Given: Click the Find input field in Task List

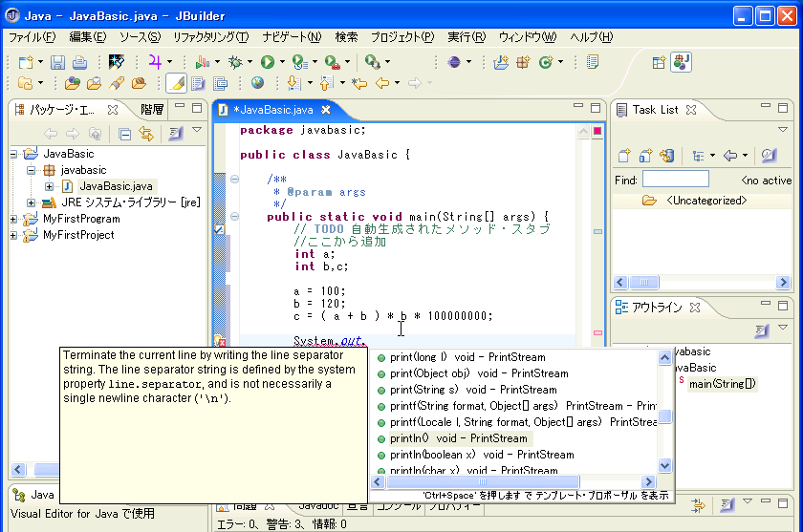Looking at the screenshot, I should pos(675,180).
